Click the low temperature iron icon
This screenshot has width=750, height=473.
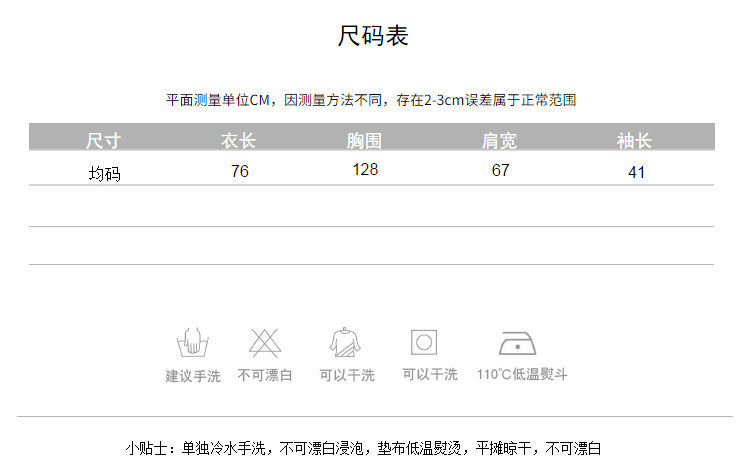(x=520, y=343)
